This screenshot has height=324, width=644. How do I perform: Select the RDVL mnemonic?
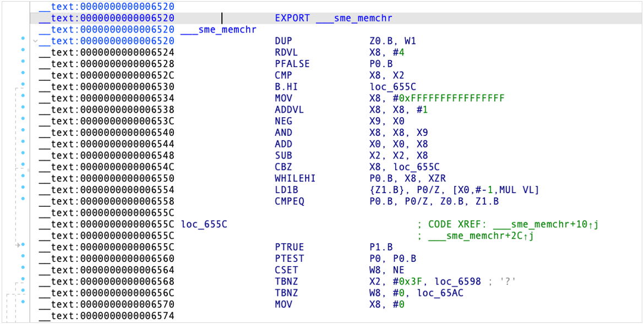[x=286, y=53]
